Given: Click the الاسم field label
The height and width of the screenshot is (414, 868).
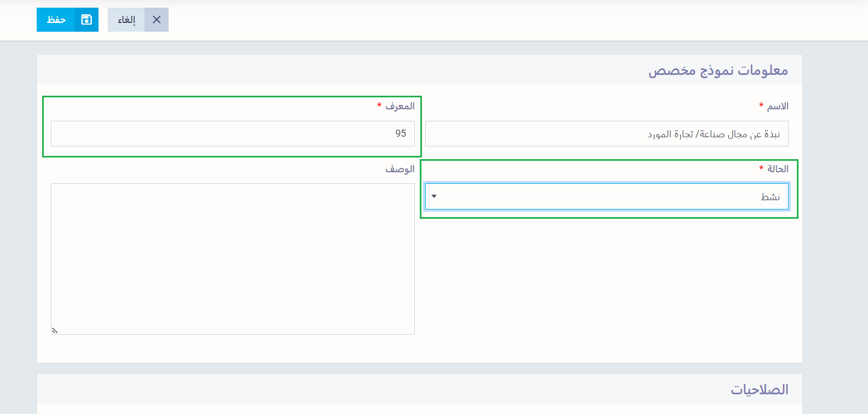Looking at the screenshot, I should click(x=777, y=106).
